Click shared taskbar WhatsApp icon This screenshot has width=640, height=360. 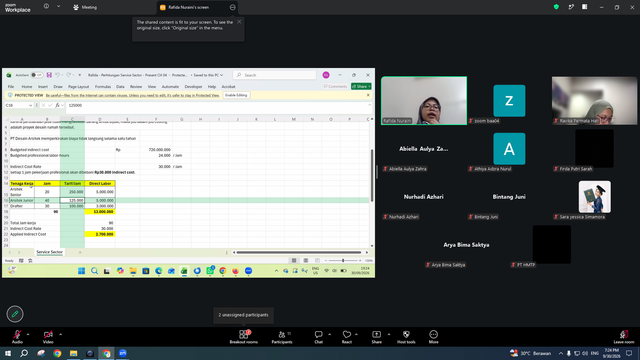(x=210, y=271)
